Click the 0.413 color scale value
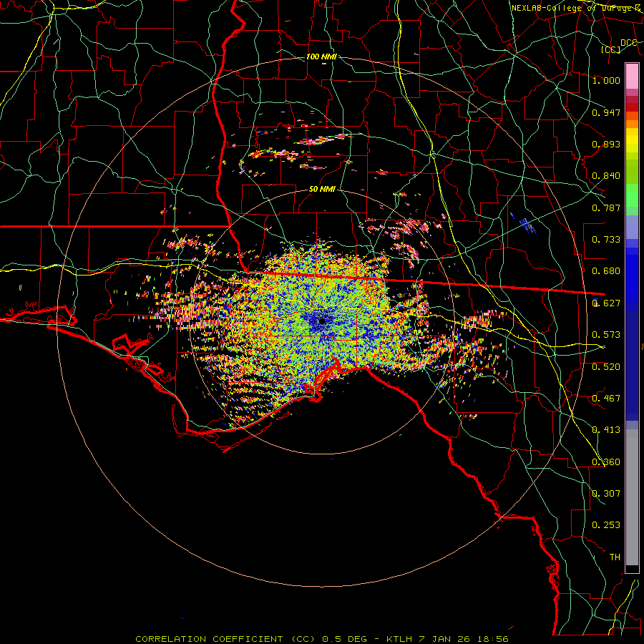The height and width of the screenshot is (644, 644). click(606, 430)
